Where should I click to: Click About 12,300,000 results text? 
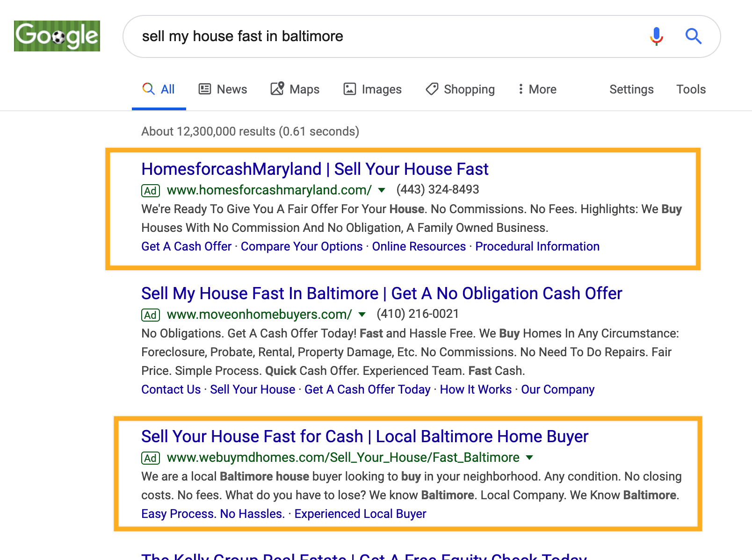point(250,131)
